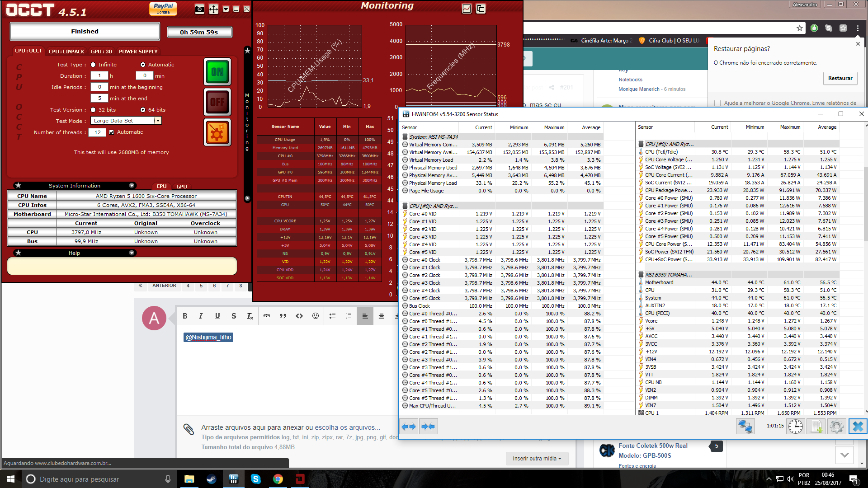The width and height of the screenshot is (868, 488).
Task: Open OCCT title bar dropdown arrow
Action: [226, 9]
